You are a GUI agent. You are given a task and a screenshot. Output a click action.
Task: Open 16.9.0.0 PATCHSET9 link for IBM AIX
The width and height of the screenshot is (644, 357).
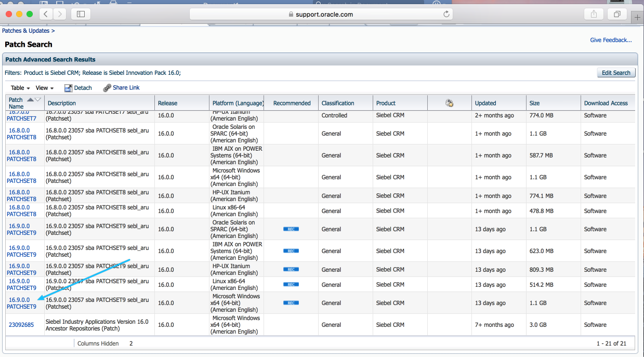click(21, 252)
